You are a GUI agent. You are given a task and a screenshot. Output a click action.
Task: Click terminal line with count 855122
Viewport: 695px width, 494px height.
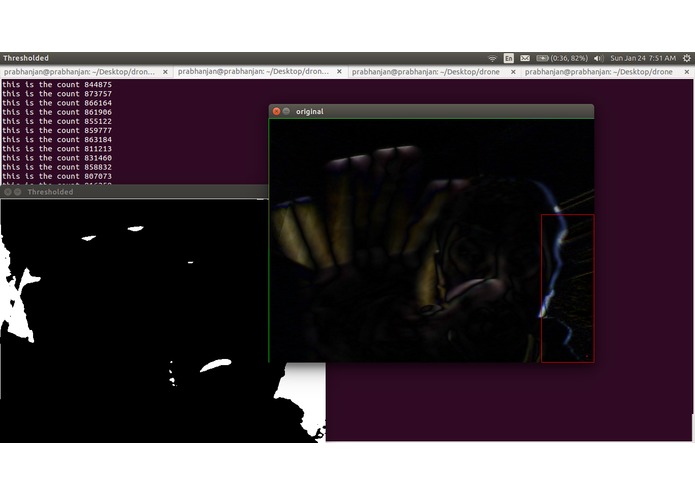(x=57, y=121)
